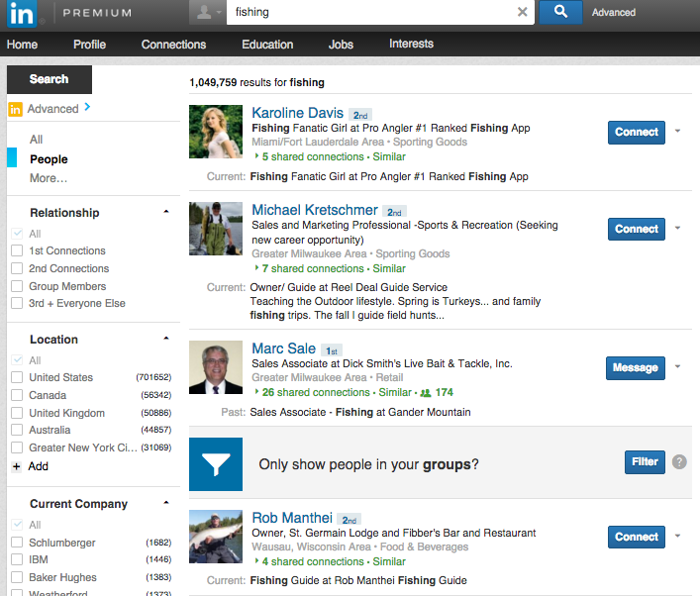Click the LinkedIn logo icon
Screen dimensions: 700x596
pos(22,14)
